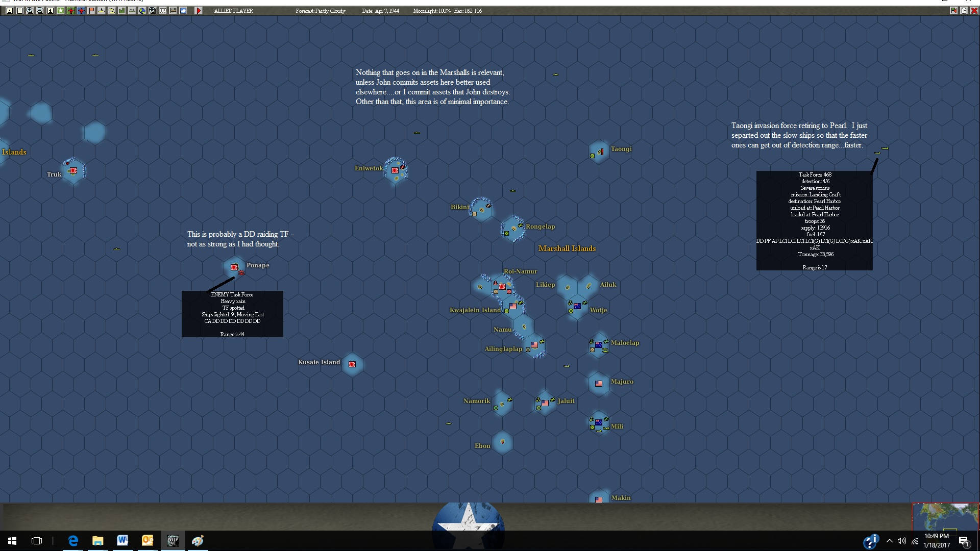Open the information 'i' screen icon
This screenshot has height=551, width=980.
point(51,11)
